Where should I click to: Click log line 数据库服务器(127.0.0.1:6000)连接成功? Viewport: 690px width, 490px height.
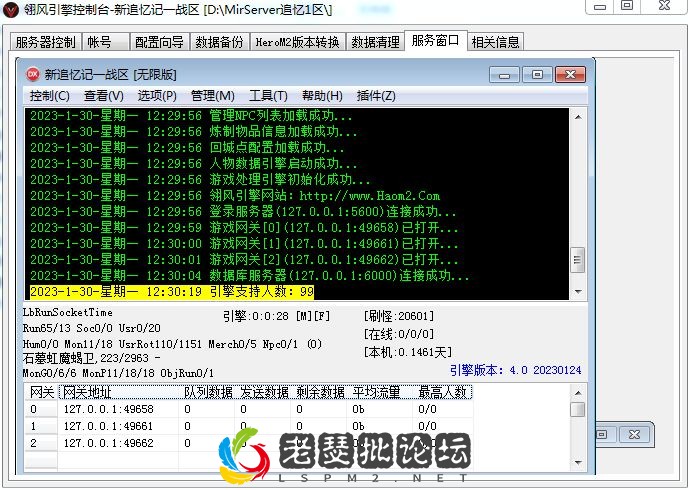(250, 275)
